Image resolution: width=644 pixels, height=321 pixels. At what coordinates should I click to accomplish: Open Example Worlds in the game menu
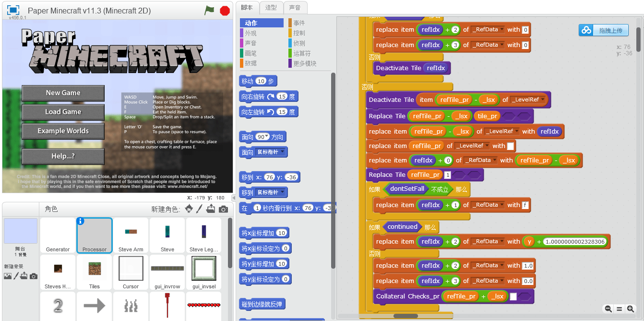tap(63, 131)
